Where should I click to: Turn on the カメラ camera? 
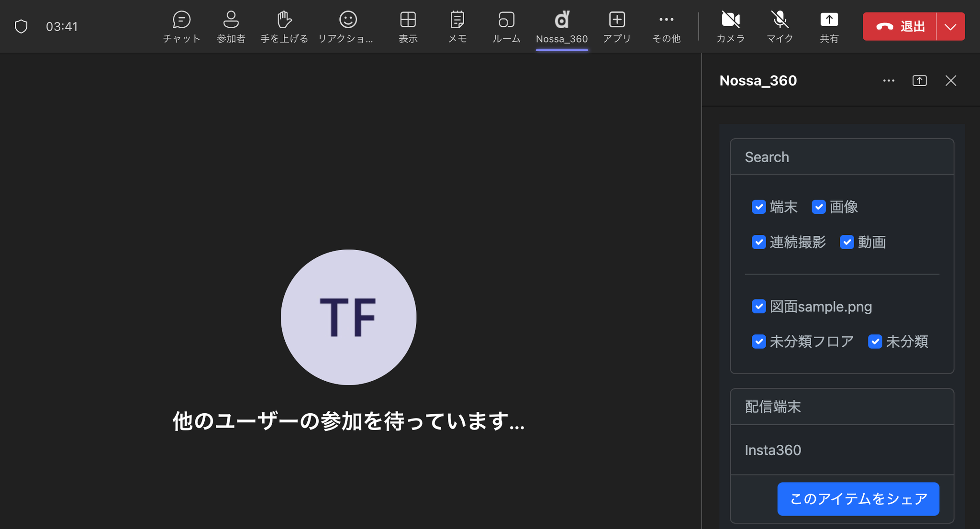coord(730,26)
